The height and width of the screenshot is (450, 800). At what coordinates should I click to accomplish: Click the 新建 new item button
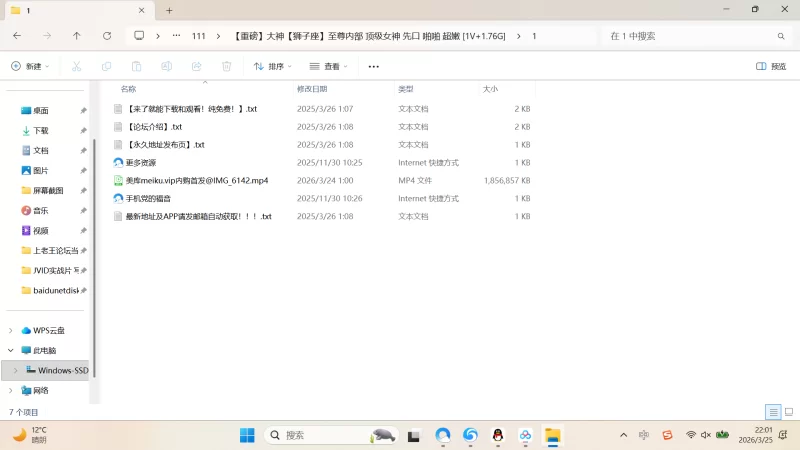30,66
